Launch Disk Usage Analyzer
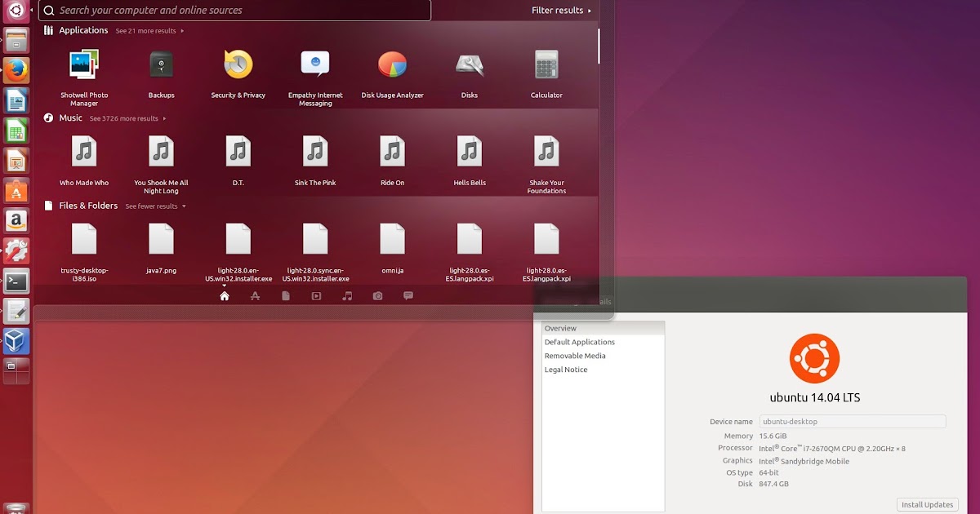The width and height of the screenshot is (980, 514). (x=392, y=65)
